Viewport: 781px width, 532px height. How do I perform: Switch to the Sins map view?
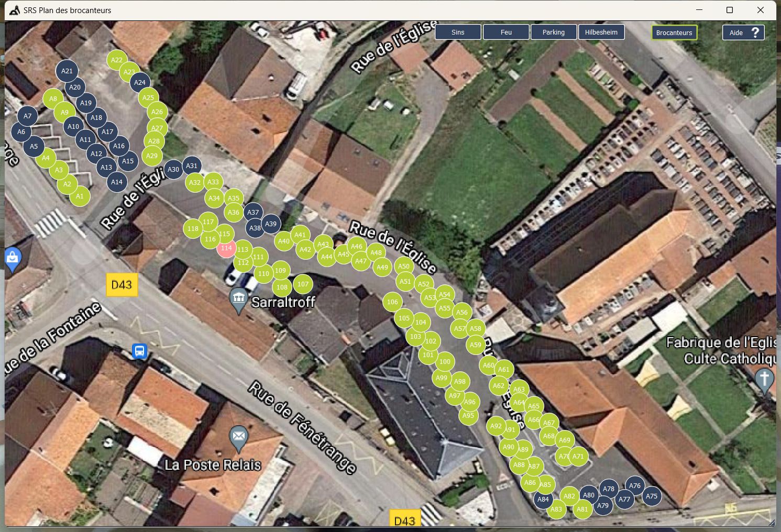458,32
